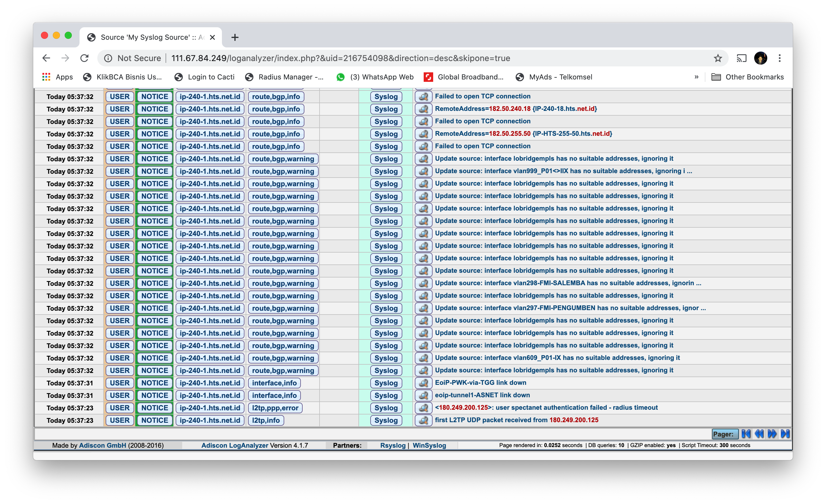Reload the page with the refresh icon
This screenshot has width=826, height=504.
pyautogui.click(x=85, y=58)
